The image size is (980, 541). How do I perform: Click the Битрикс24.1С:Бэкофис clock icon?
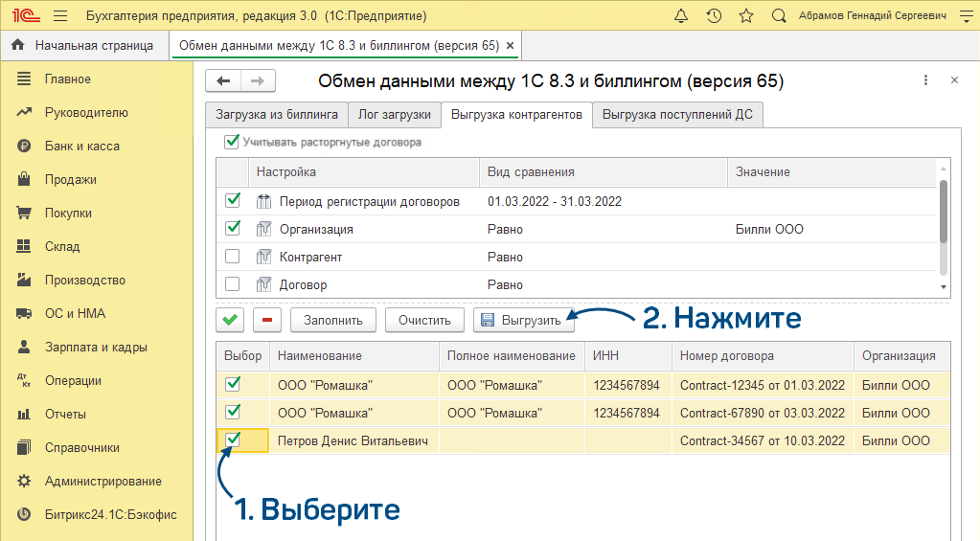click(x=24, y=515)
